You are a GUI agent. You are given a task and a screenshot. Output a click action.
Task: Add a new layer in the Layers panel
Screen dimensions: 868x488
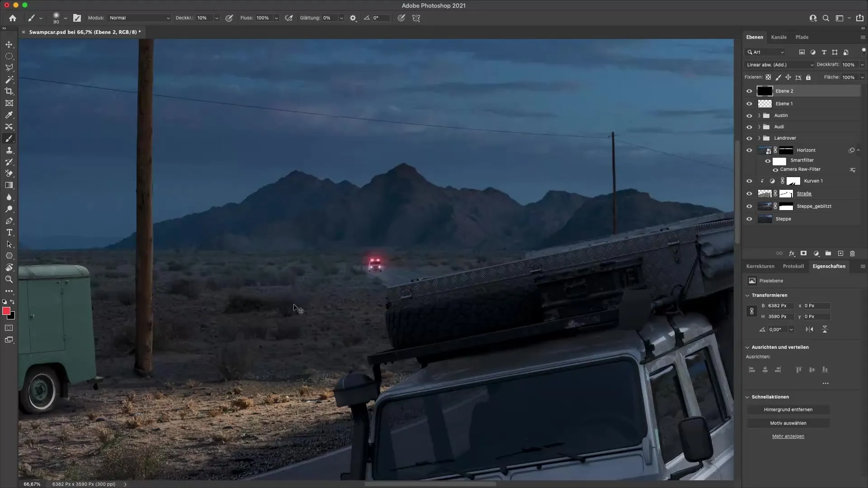[840, 253]
